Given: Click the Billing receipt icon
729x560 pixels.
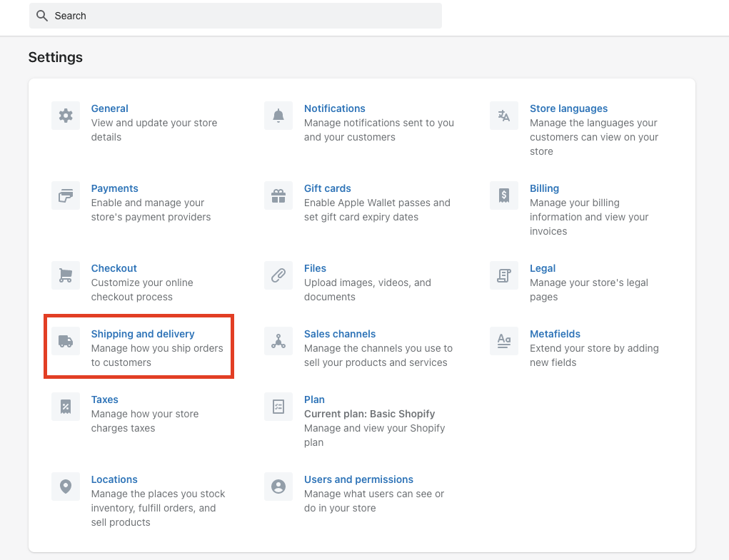Looking at the screenshot, I should coord(504,195).
